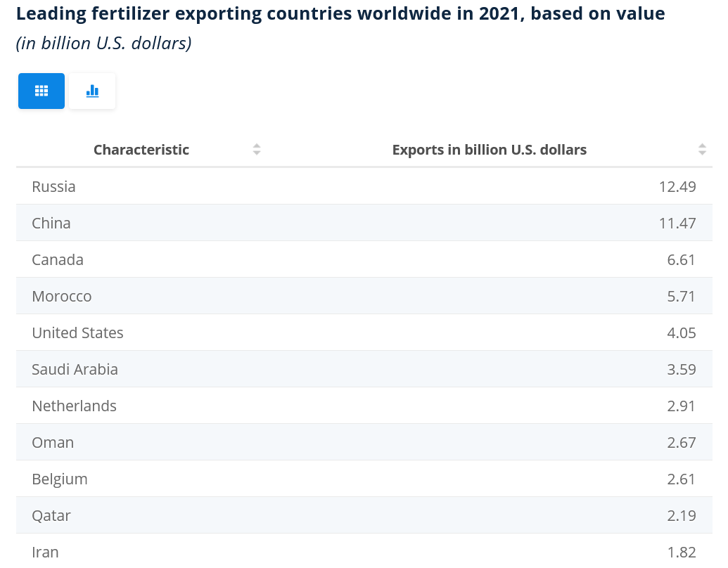Click China's 11.47 export value
Viewport: 728px width, 568px height.
click(677, 223)
